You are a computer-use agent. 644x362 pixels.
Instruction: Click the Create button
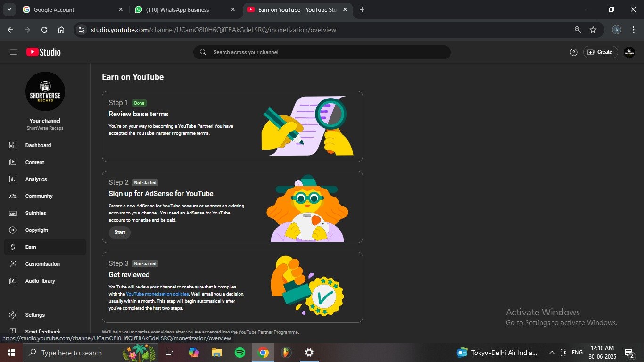click(600, 52)
